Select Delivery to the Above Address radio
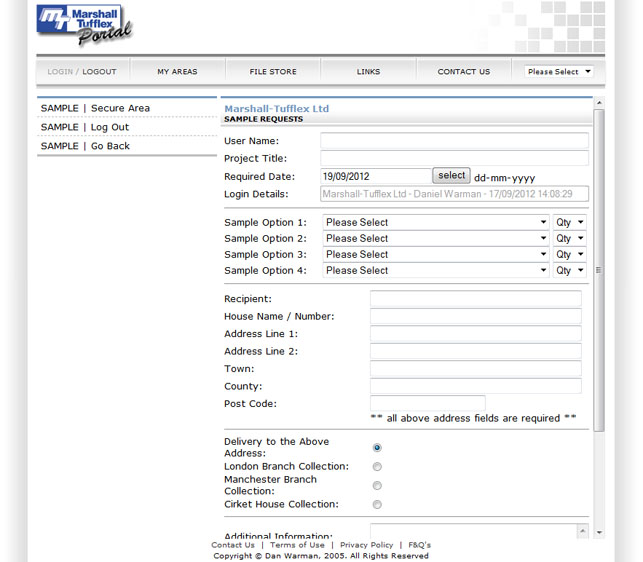Viewport: 643px width, 562px height. pos(377,448)
